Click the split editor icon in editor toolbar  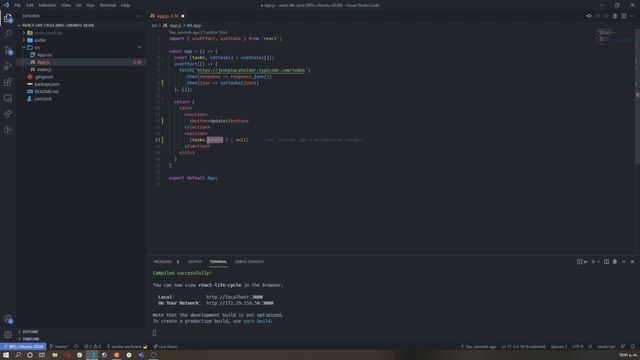pos(624,16)
